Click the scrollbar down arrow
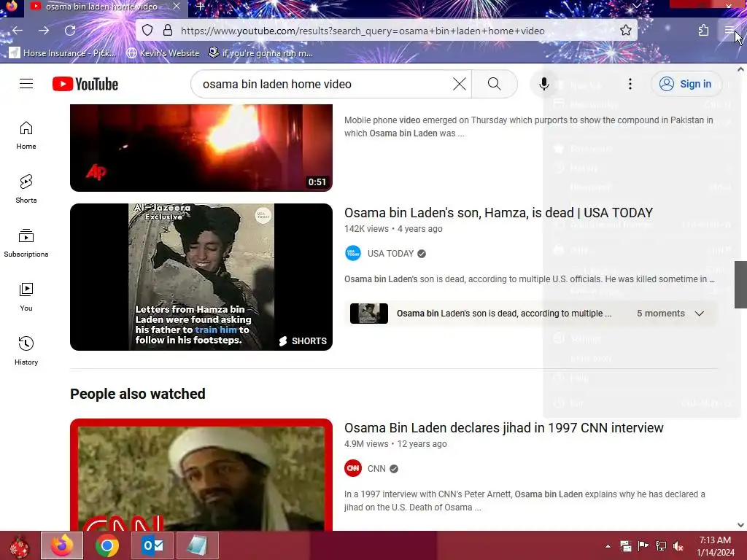The height and width of the screenshot is (560, 747). point(740,525)
